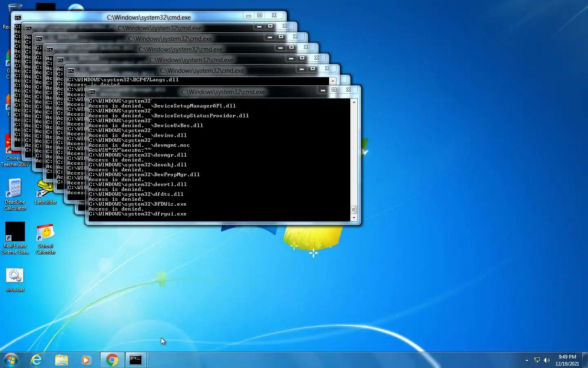Maximize third cmd.exe window in the stack
Screen dimensions: 588x368
281,37
